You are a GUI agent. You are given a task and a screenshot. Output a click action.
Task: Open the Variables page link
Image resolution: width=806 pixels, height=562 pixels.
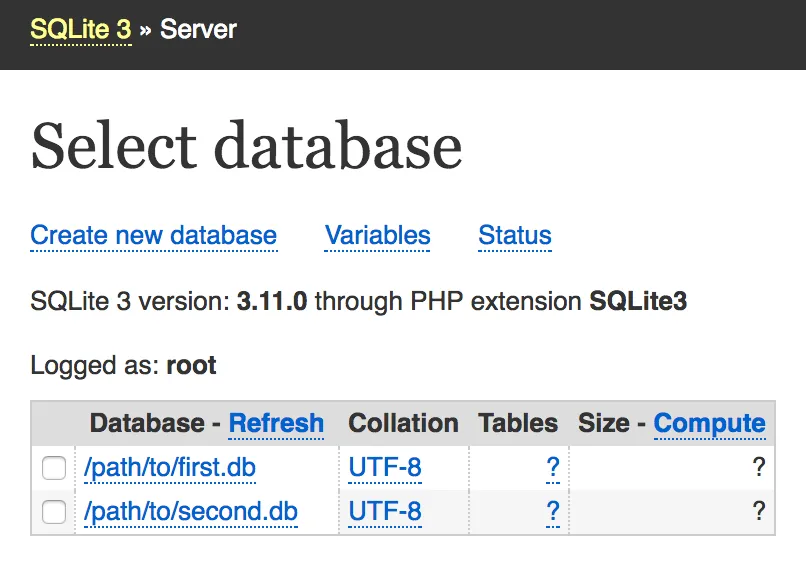coord(377,236)
